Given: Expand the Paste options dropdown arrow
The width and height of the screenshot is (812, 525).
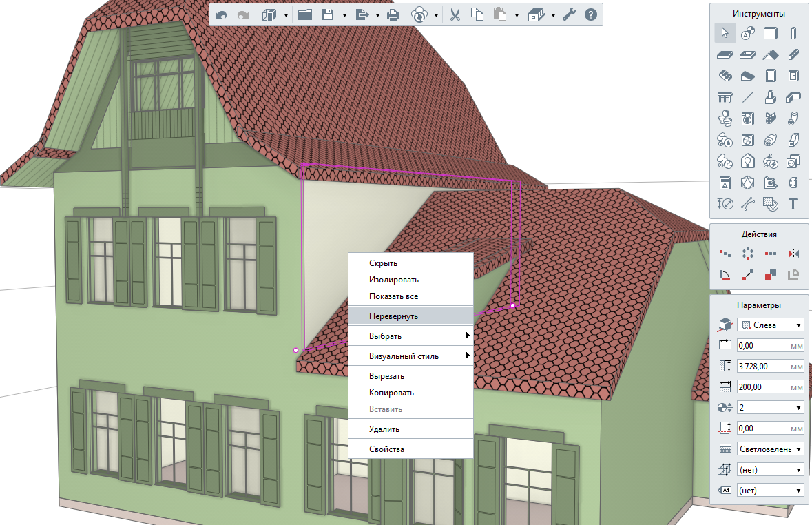Looking at the screenshot, I should pos(517,16).
